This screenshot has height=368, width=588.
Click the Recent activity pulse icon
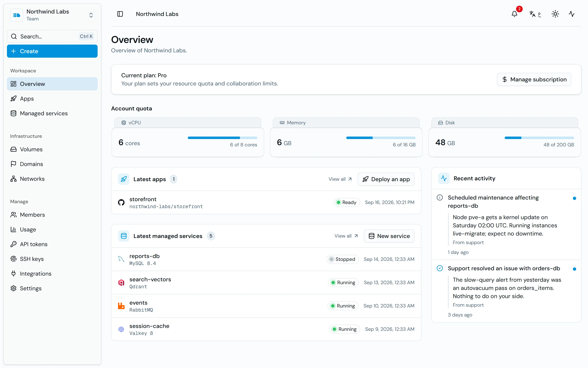pos(444,178)
